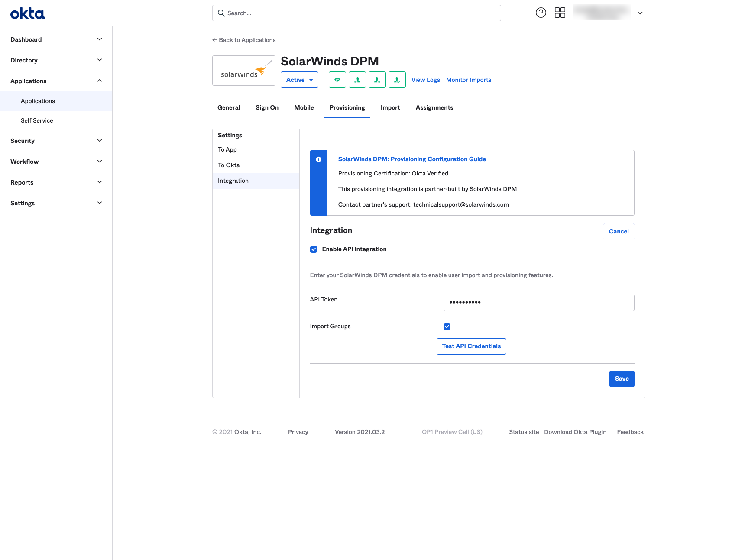
Task: Open the apps grid icon
Action: pyautogui.click(x=560, y=13)
